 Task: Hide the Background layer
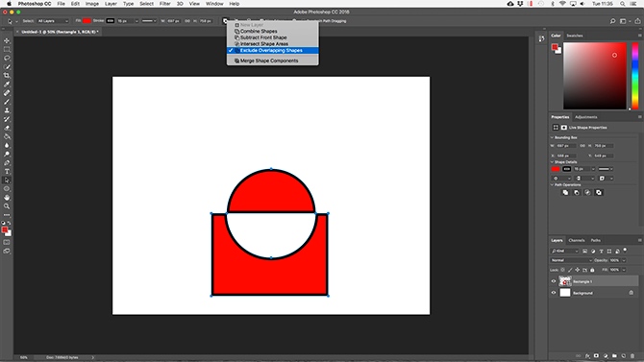pyautogui.click(x=554, y=293)
